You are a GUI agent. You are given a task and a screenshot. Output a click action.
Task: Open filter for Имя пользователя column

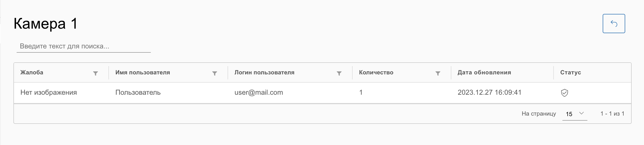click(214, 73)
